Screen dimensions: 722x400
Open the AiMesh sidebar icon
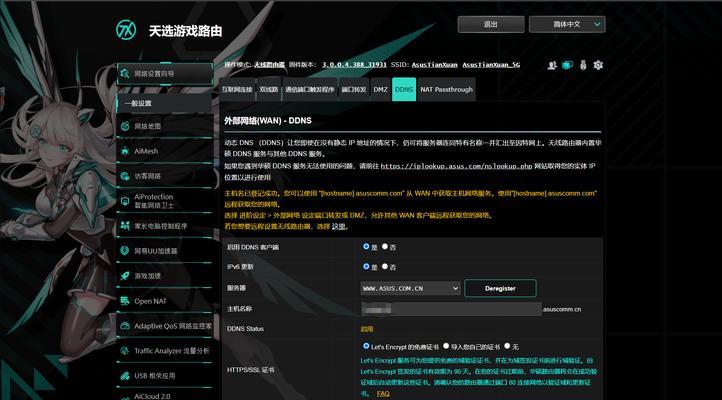(125, 151)
